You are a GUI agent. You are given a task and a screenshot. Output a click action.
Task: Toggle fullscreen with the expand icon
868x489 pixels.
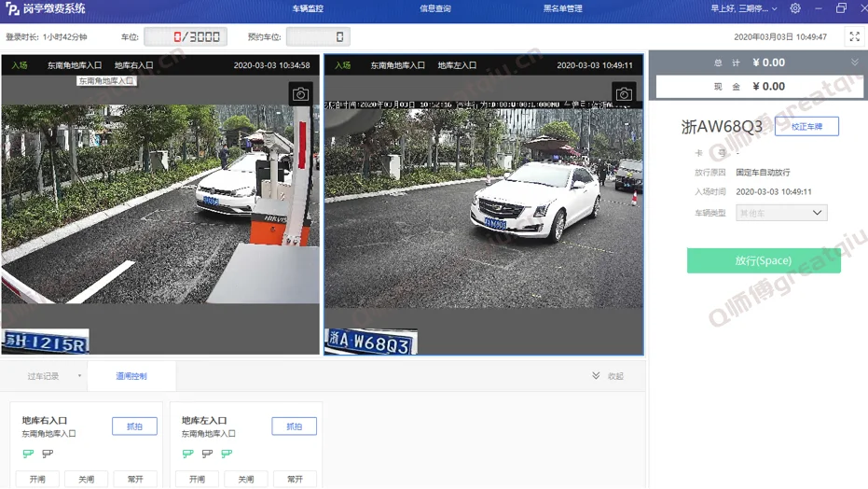[854, 36]
